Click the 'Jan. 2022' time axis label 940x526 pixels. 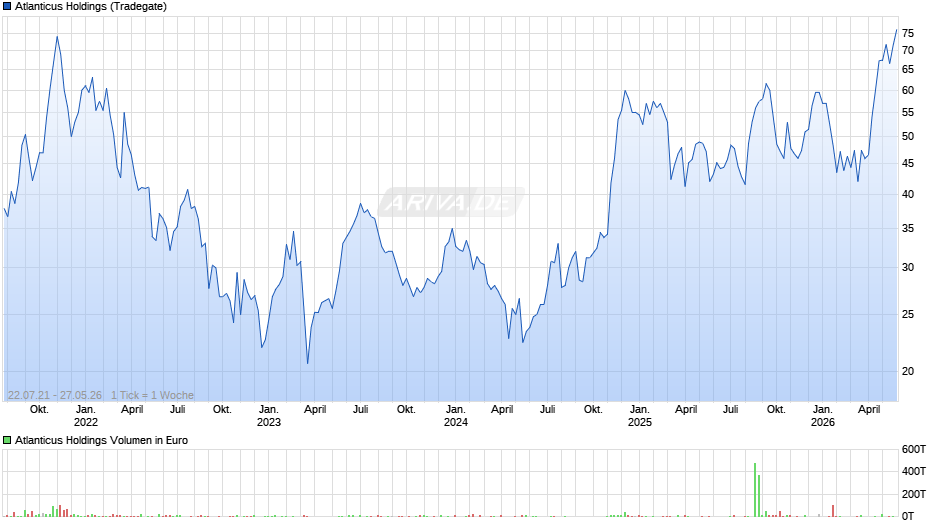click(86, 416)
